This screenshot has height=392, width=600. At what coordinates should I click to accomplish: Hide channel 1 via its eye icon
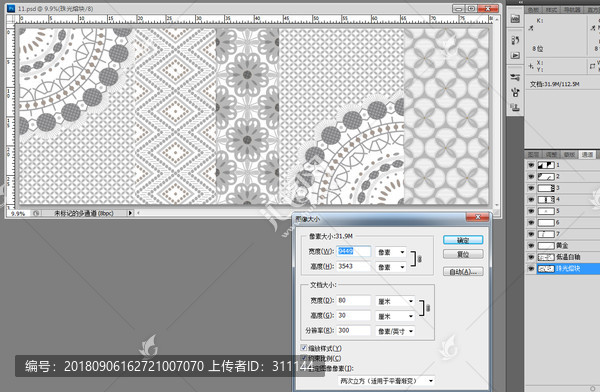tap(531, 165)
